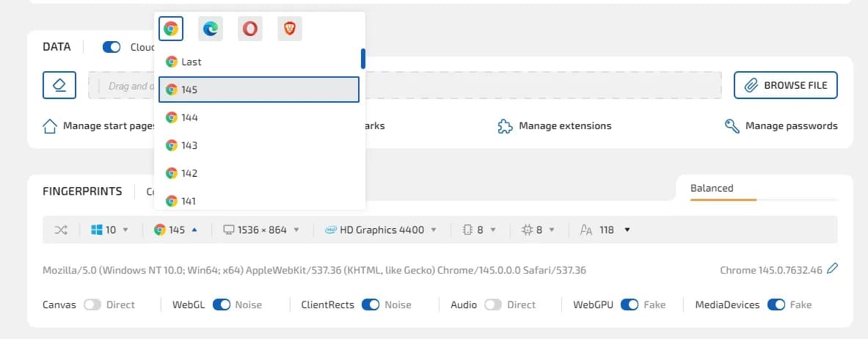Click the eraser clear data icon
This screenshot has width=868, height=339.
60,85
